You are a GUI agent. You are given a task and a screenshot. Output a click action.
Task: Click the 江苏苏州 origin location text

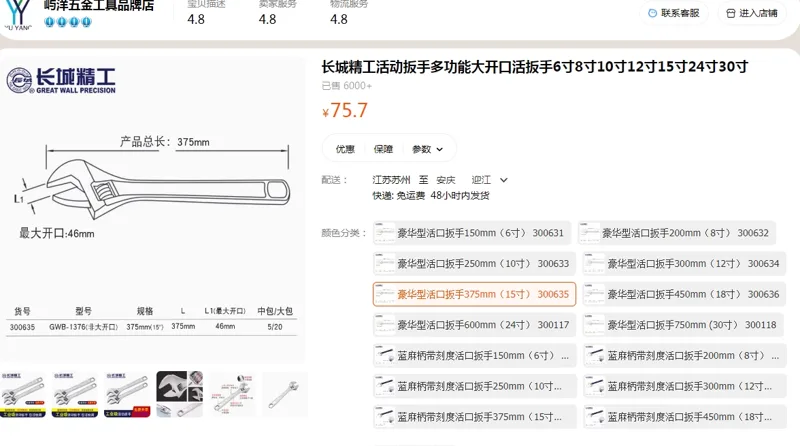pos(391,180)
